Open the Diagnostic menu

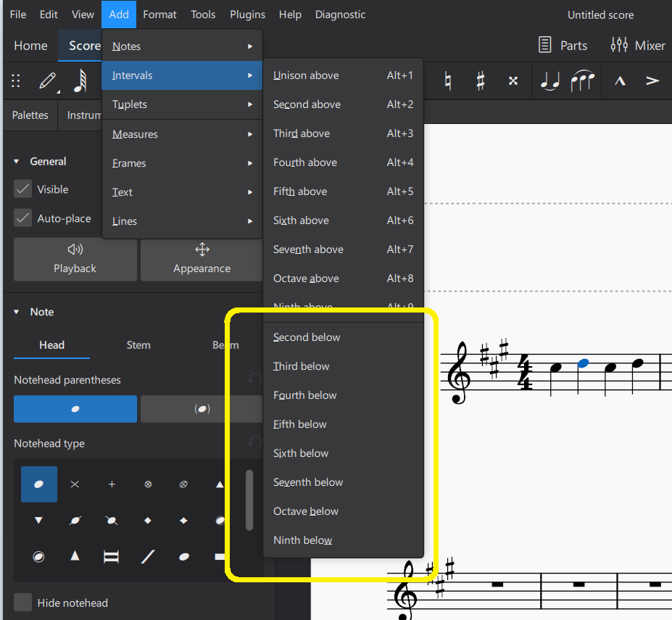pyautogui.click(x=340, y=15)
